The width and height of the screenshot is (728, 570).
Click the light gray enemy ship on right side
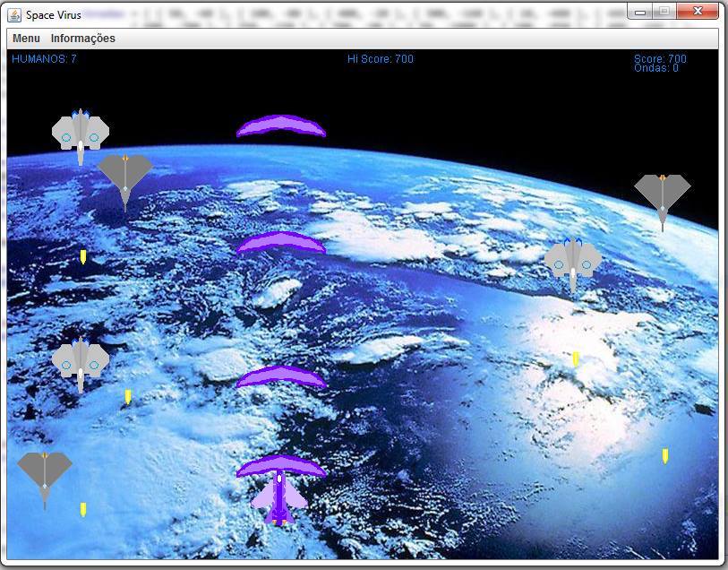coord(573,261)
